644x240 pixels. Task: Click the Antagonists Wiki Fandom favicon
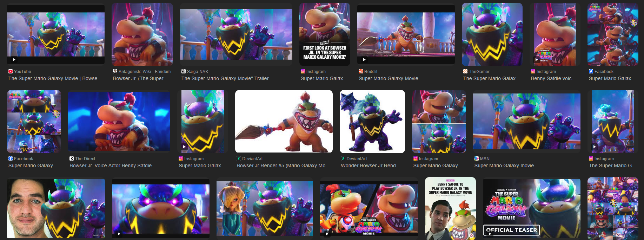pos(115,71)
